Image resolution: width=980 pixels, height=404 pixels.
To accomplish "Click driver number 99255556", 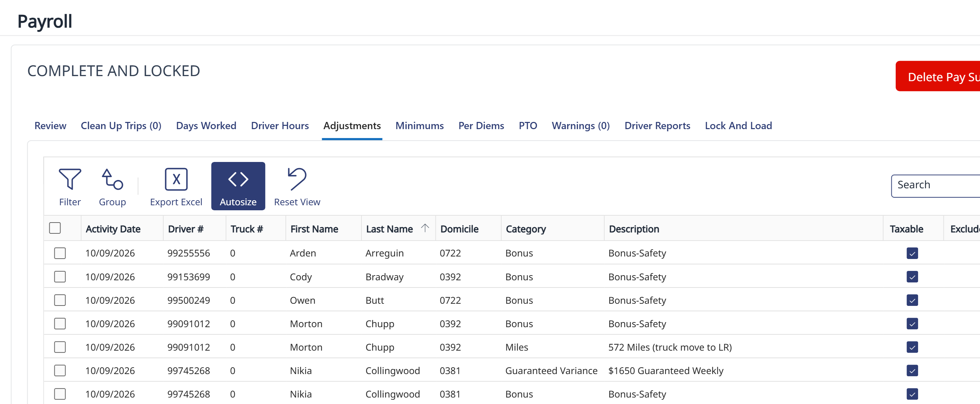I will point(189,253).
